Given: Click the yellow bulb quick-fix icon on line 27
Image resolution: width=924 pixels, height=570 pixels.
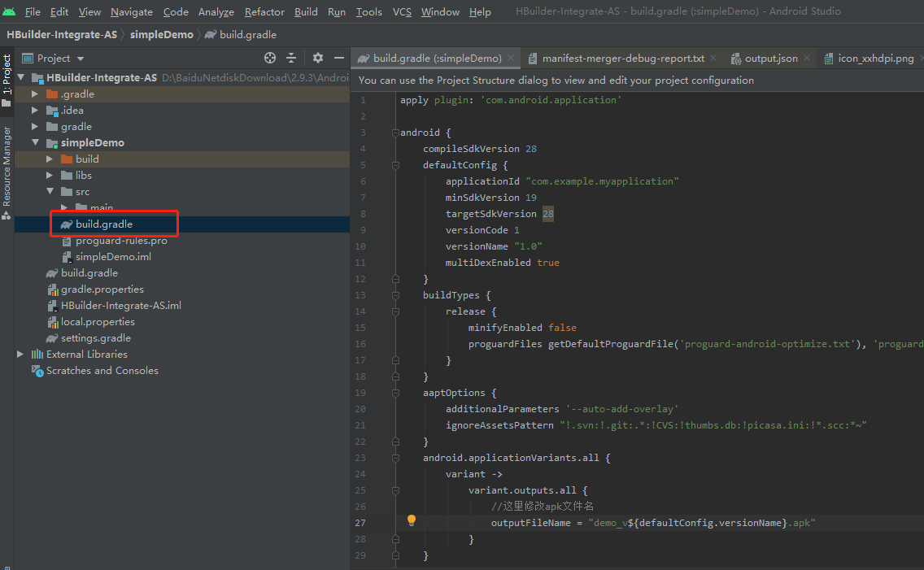Looking at the screenshot, I should click(411, 520).
